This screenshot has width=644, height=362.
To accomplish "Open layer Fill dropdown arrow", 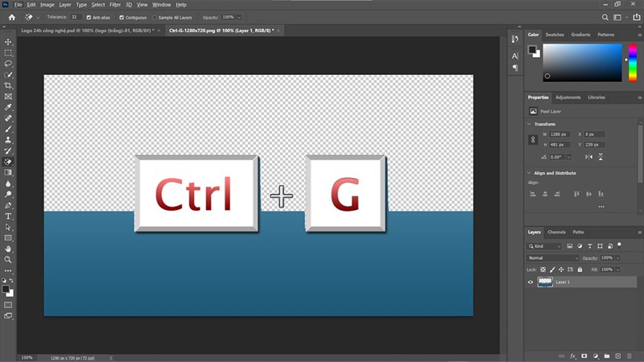I will (617, 269).
